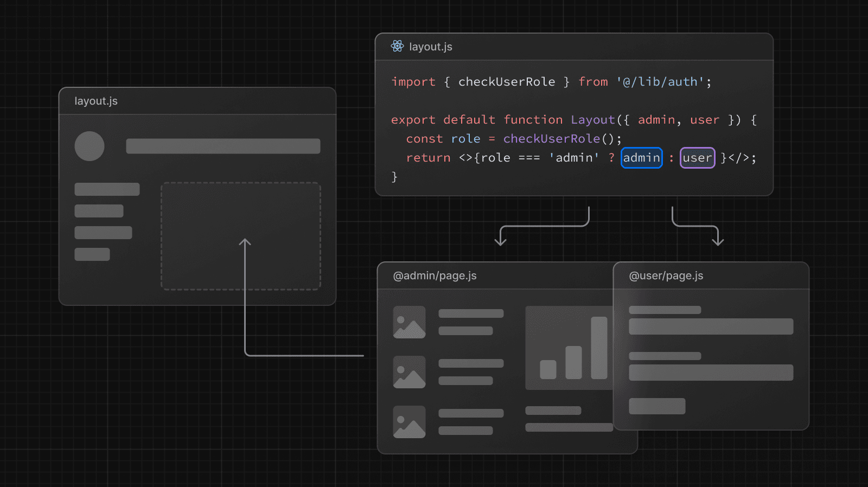Click the blue-outlined admin token in code

click(x=641, y=158)
